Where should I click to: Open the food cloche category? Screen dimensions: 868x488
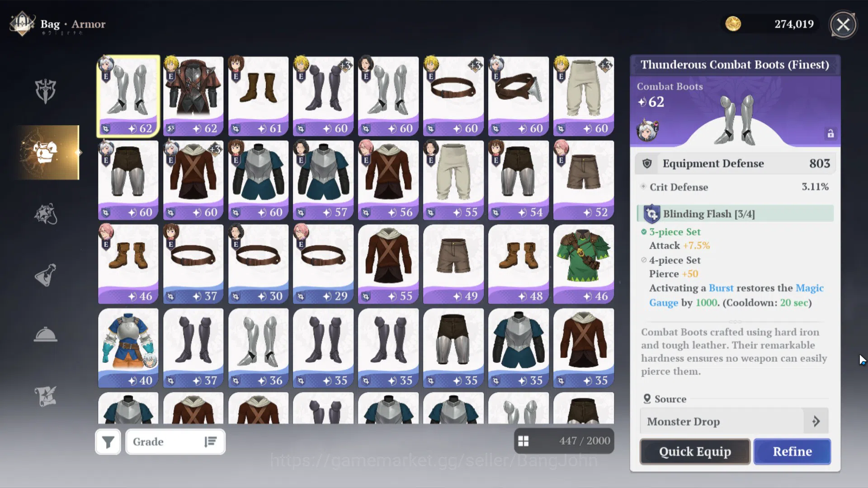(46, 334)
